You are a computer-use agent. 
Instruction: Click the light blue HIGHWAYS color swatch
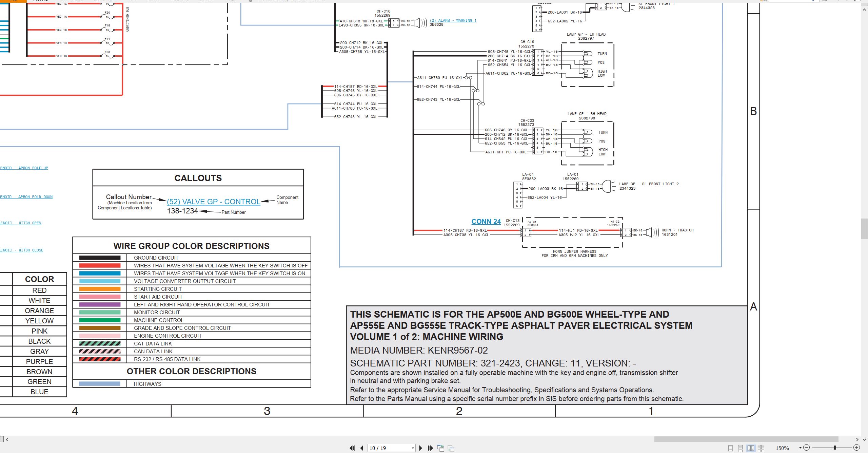tap(100, 384)
